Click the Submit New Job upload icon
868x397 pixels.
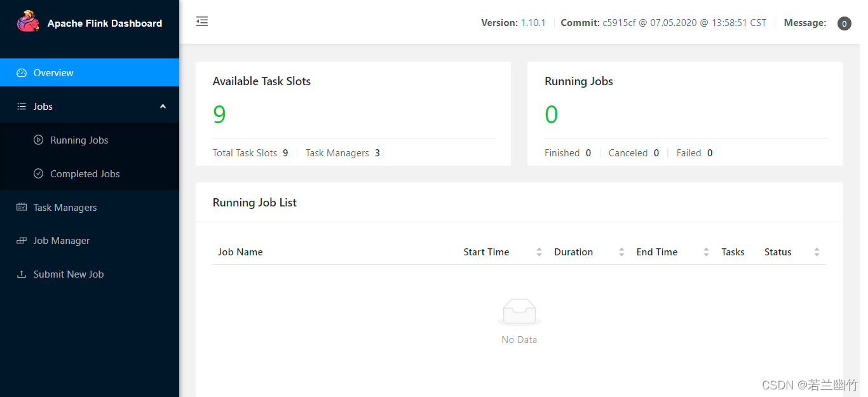pyautogui.click(x=22, y=274)
